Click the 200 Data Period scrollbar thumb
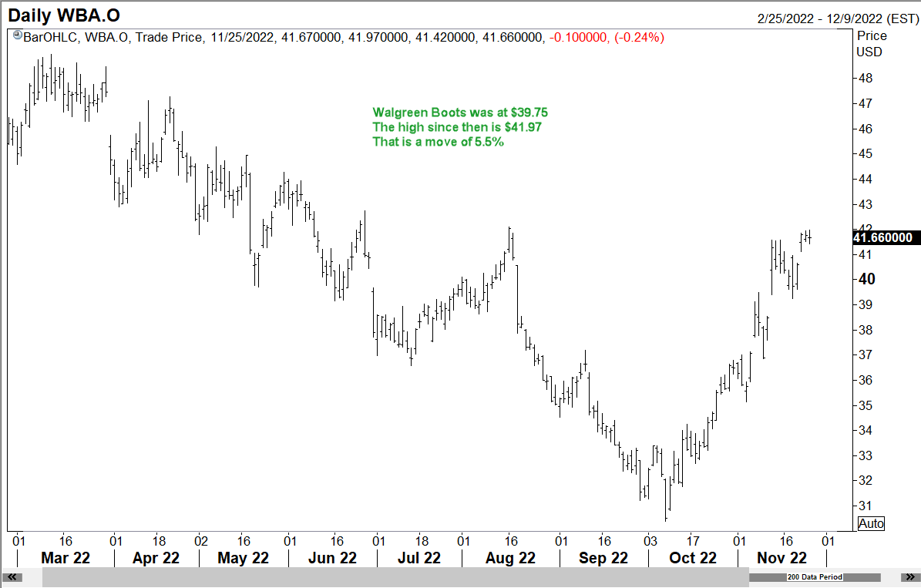Viewport: 921px width, 588px height. point(815,577)
